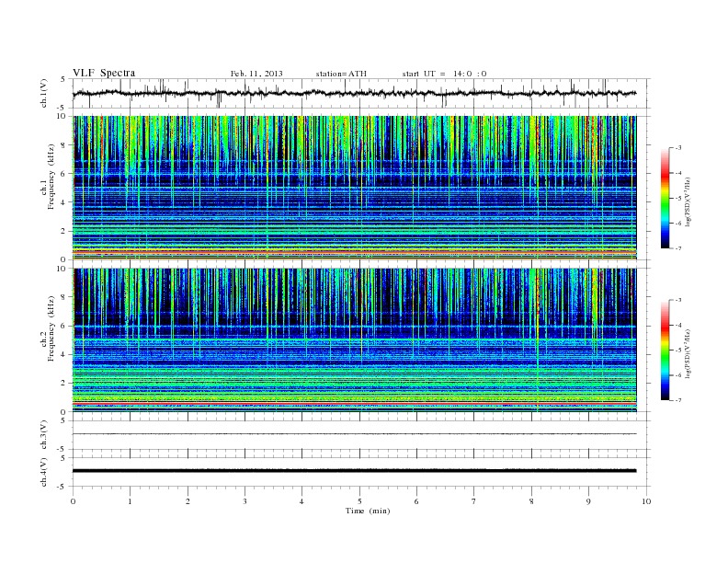Click the "4" kHz tick on ch.2 frequency axis

point(63,355)
